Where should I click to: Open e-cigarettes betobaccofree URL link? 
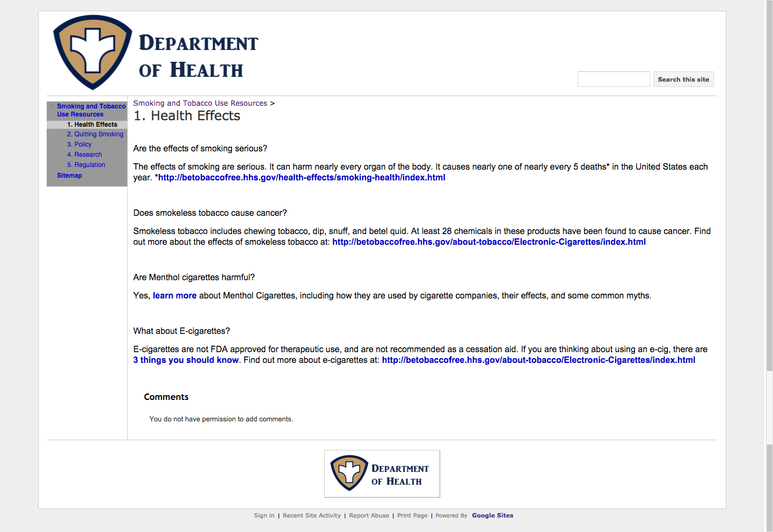[x=538, y=360]
